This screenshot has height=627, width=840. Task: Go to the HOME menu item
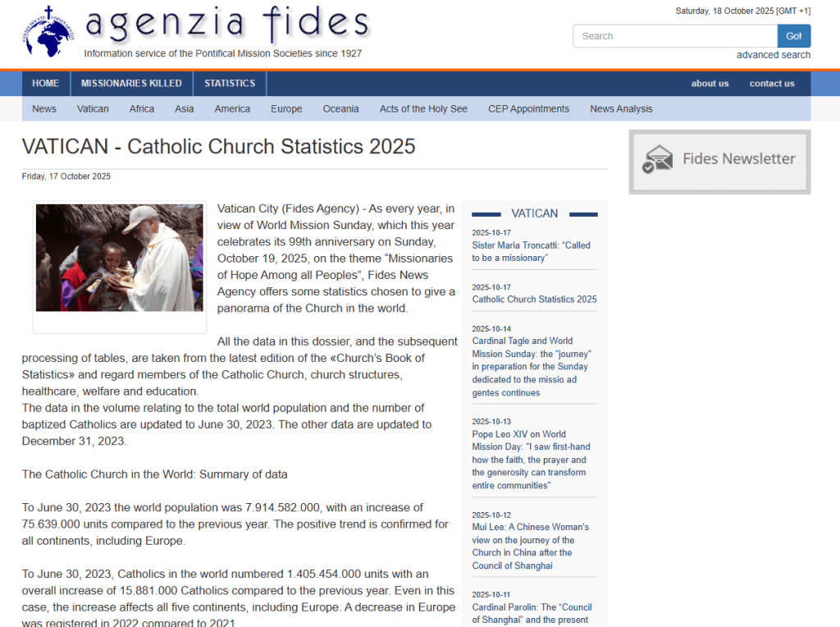pyautogui.click(x=46, y=84)
